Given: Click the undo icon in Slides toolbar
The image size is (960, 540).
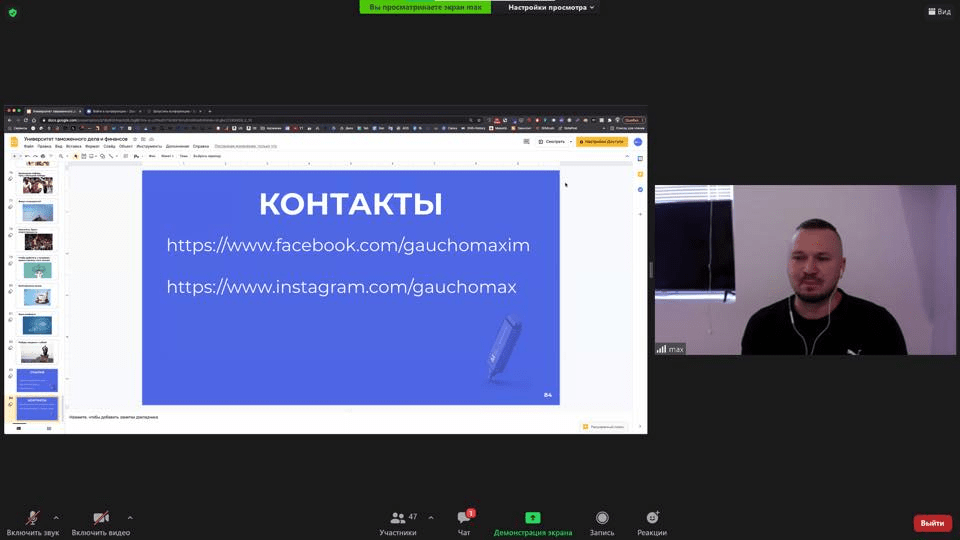Looking at the screenshot, I should (27, 156).
